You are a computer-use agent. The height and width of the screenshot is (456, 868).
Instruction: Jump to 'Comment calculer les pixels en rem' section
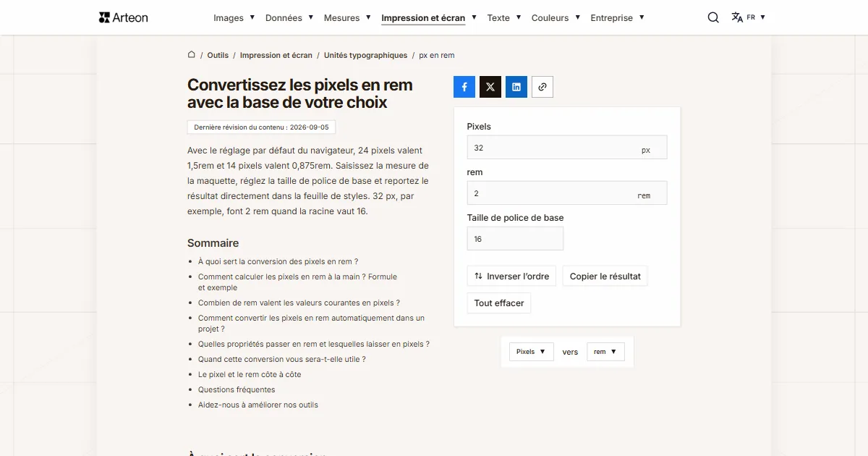tap(297, 282)
